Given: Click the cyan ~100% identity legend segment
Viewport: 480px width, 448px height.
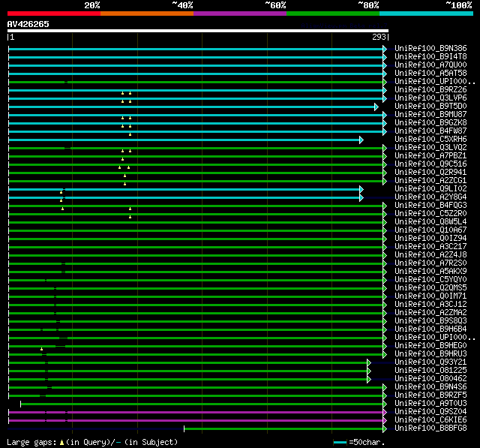Looking at the screenshot, I should pos(426,14).
